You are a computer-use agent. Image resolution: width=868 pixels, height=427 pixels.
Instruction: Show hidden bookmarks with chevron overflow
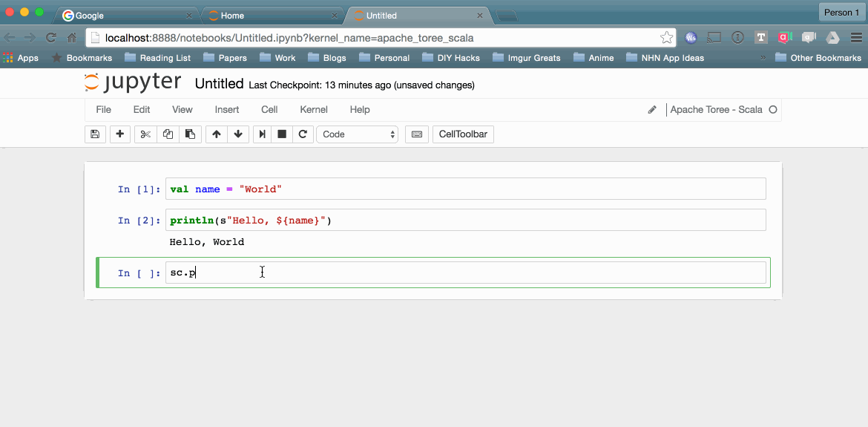pos(763,58)
